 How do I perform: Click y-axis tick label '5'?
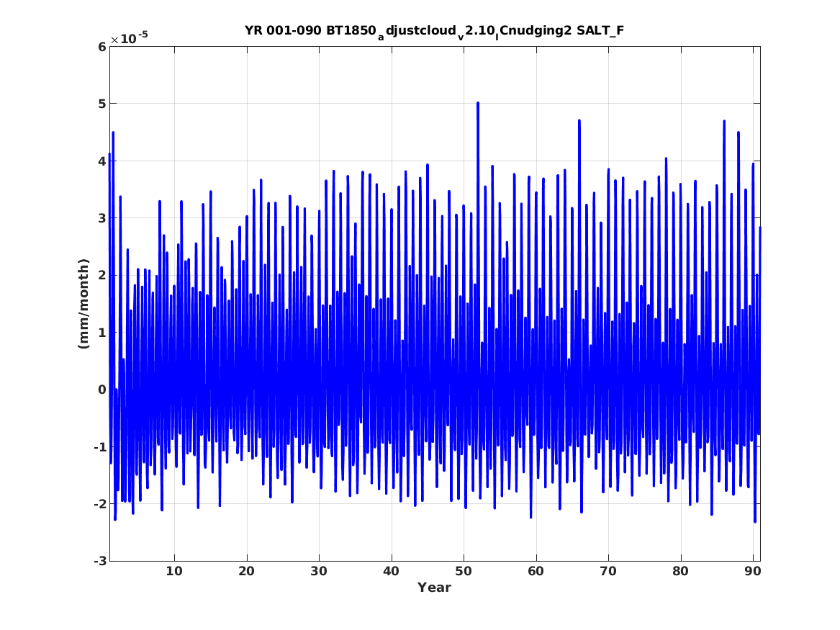[101, 104]
